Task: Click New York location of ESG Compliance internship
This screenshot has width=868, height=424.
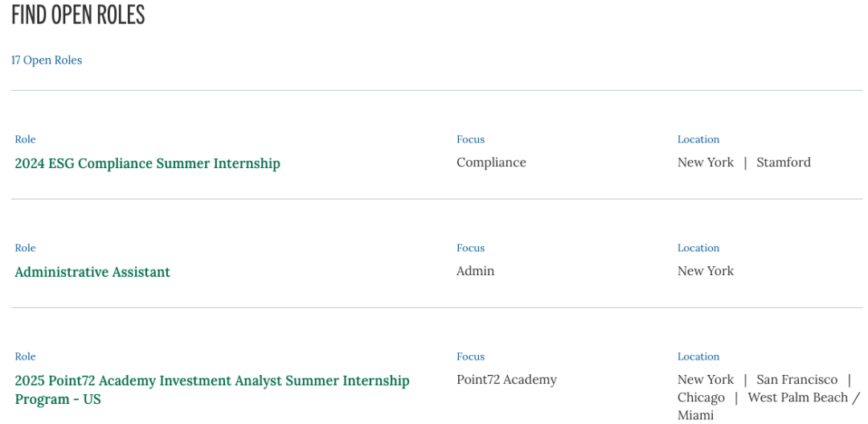Action: tap(706, 163)
